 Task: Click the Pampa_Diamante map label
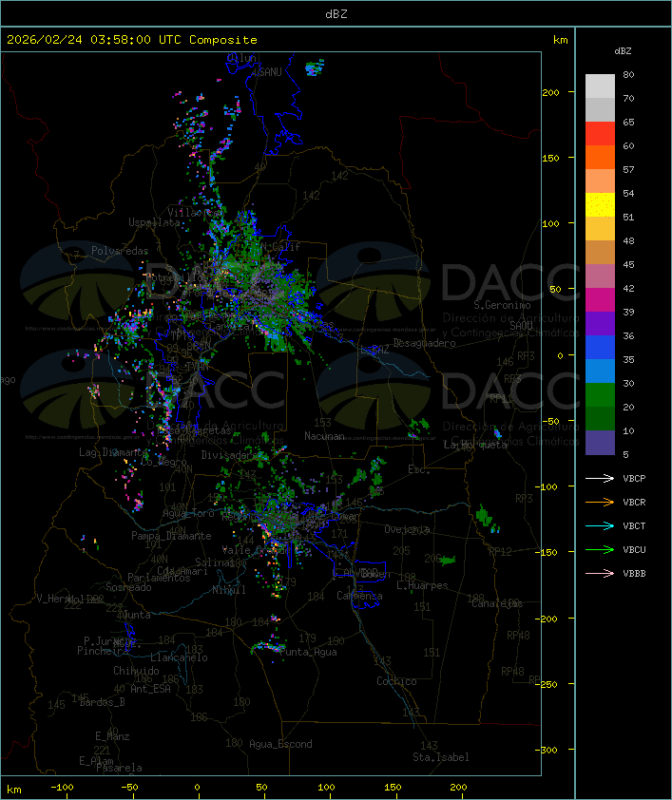(x=171, y=536)
